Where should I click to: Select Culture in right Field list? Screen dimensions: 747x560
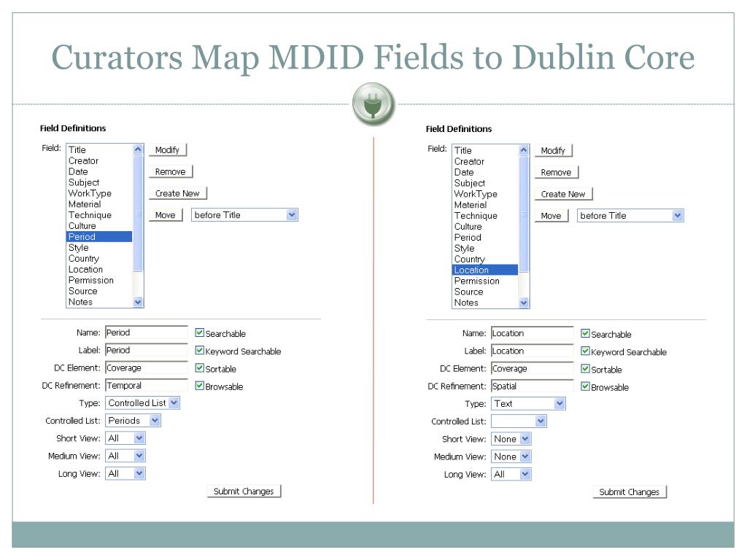click(485, 227)
